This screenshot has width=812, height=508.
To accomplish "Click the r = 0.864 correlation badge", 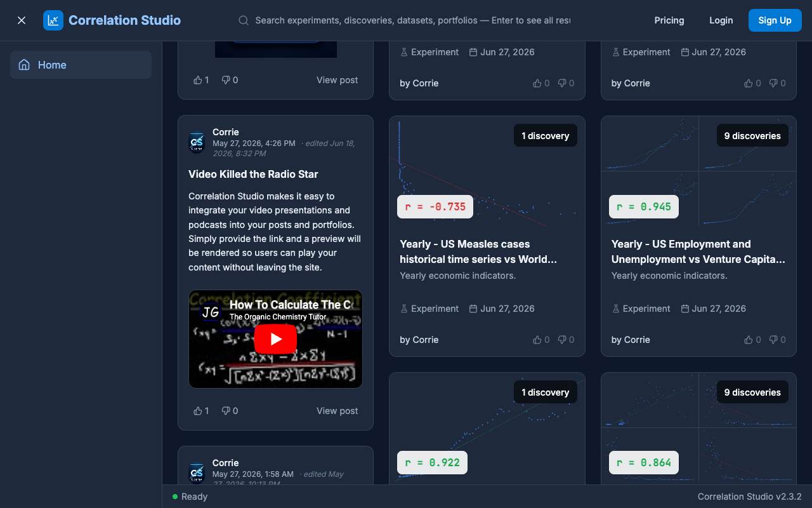I will 644,462.
